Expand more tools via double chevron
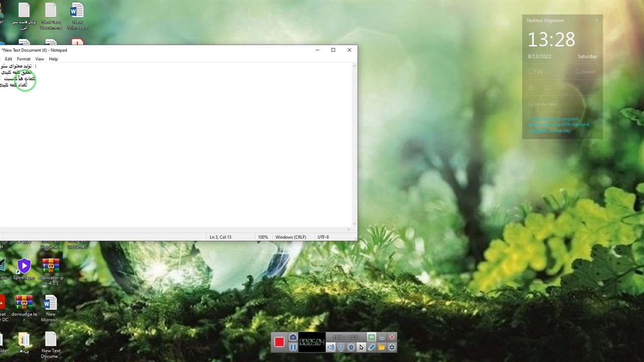Image resolution: width=644 pixels, height=362 pixels. pyautogui.click(x=593, y=87)
